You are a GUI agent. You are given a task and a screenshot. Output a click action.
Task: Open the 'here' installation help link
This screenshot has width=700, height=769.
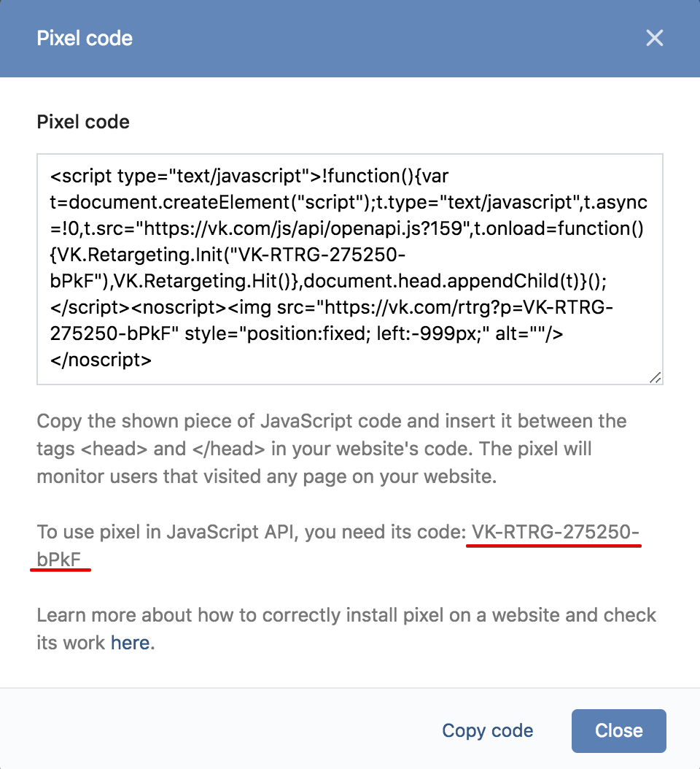[x=130, y=643]
